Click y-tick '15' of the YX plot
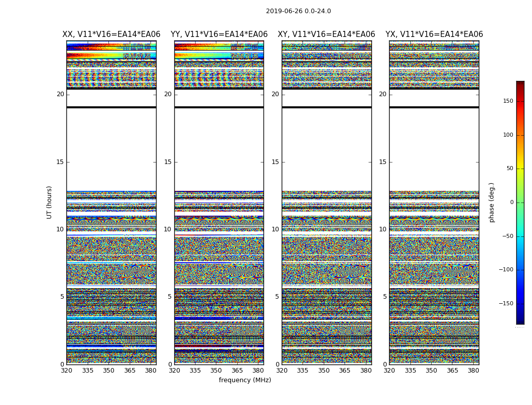The image size is (532, 405). click(383, 162)
